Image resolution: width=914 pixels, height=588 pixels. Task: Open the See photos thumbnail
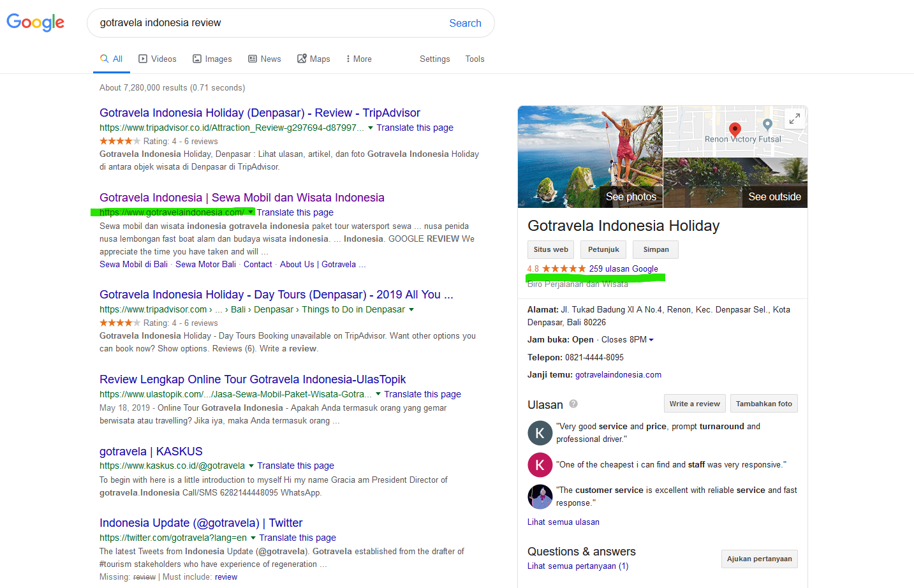pyautogui.click(x=591, y=156)
